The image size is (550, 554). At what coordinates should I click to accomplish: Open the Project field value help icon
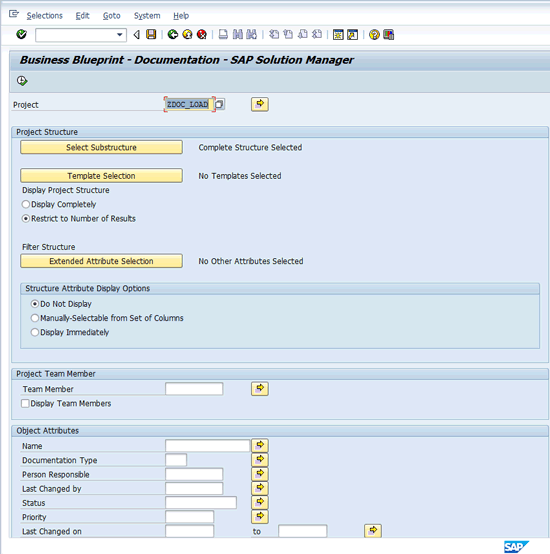(x=219, y=104)
